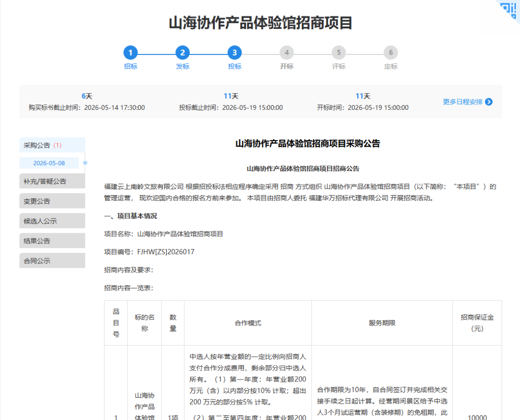
Task: Open 更多日程安排 link
Action: click(x=463, y=102)
